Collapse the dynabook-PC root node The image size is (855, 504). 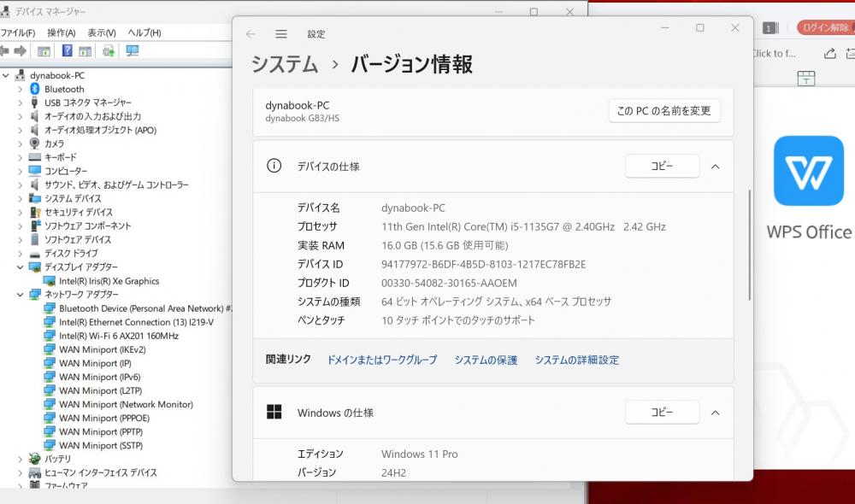[6, 75]
